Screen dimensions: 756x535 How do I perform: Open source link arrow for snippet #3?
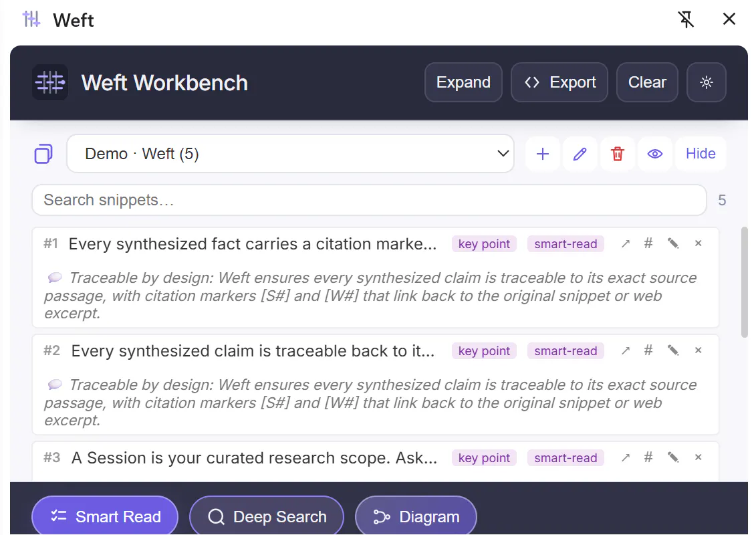(626, 458)
